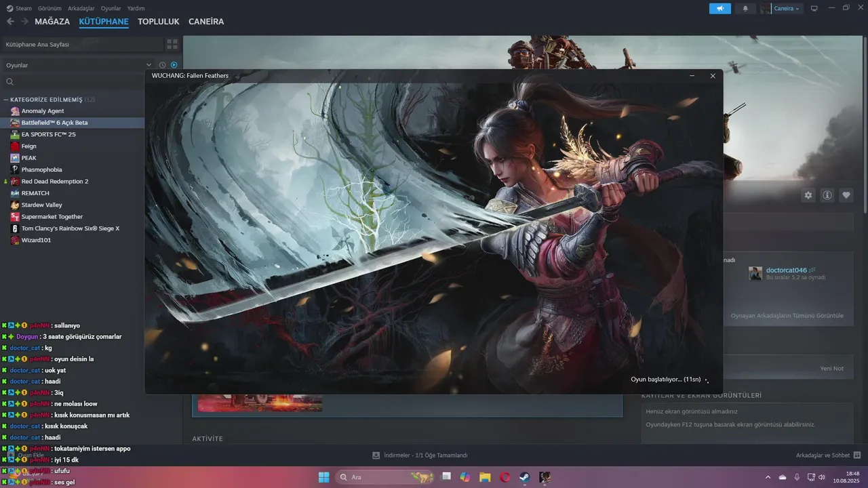Go forward with the right navigation arrow
The height and width of the screenshot is (488, 868).
click(x=24, y=22)
